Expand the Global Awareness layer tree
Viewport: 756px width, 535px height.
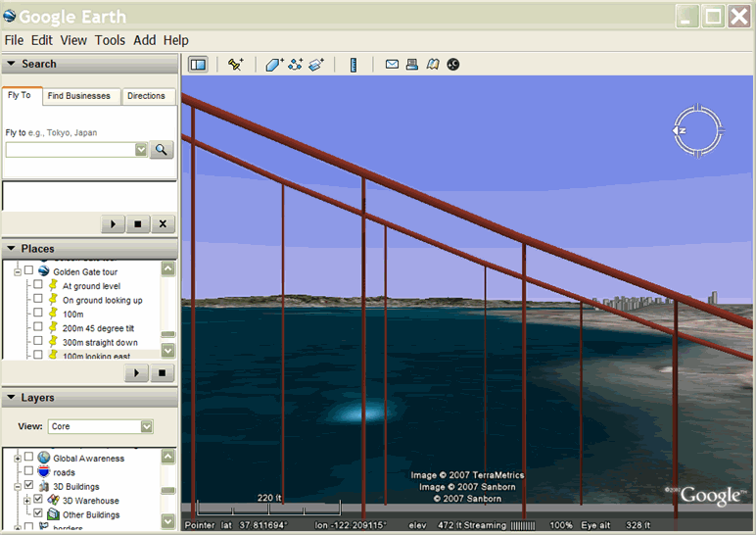pos(18,458)
